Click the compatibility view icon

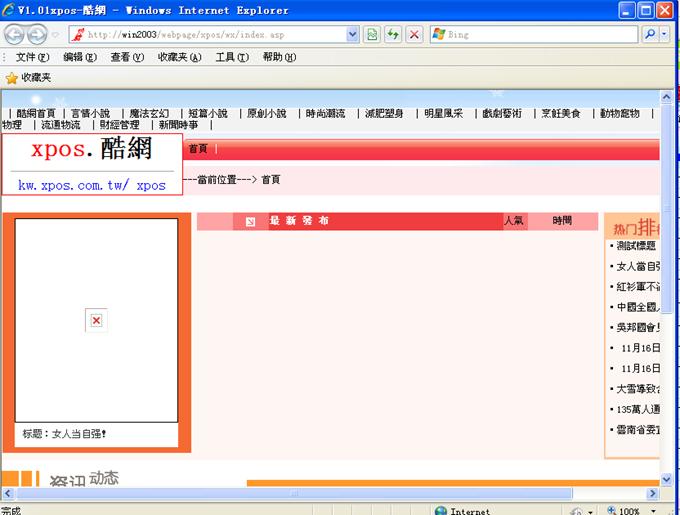tap(372, 34)
